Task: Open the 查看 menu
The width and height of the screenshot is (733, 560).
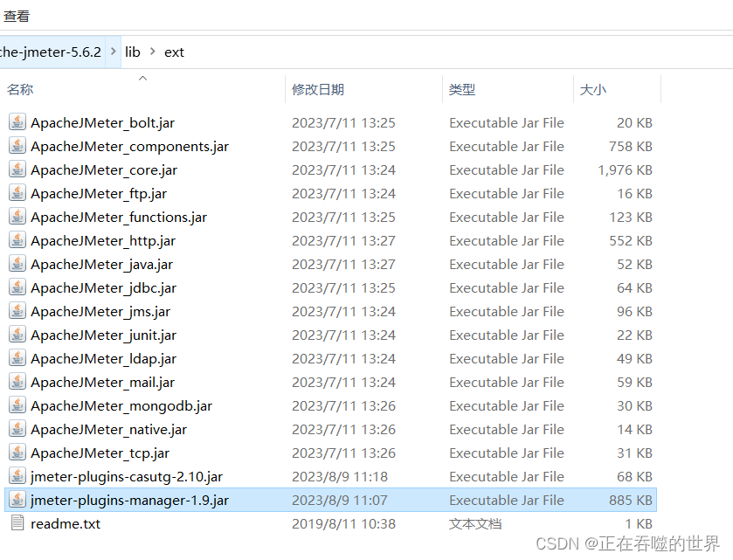Action: coord(17,15)
